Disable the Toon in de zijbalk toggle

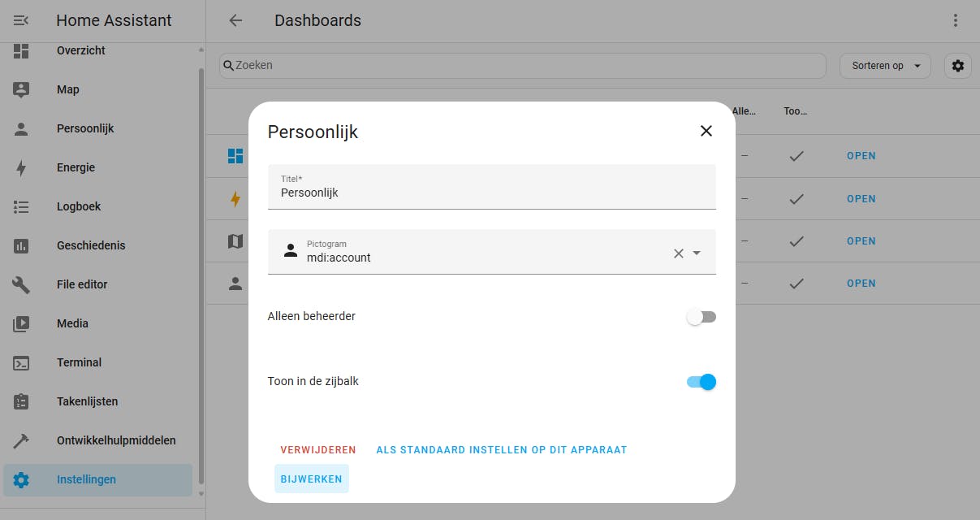coord(701,382)
